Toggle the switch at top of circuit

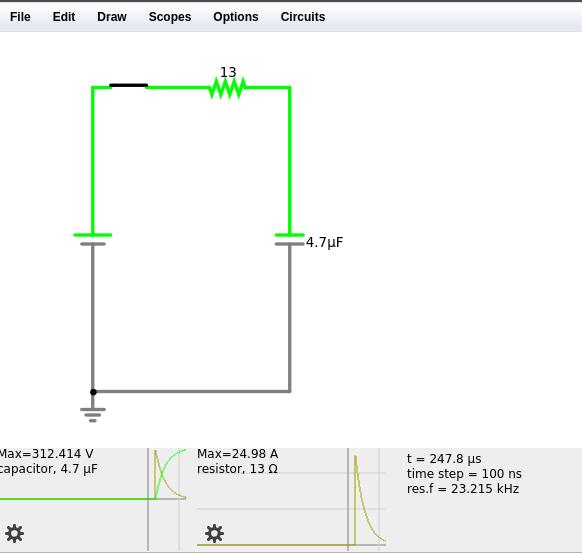(x=129, y=86)
